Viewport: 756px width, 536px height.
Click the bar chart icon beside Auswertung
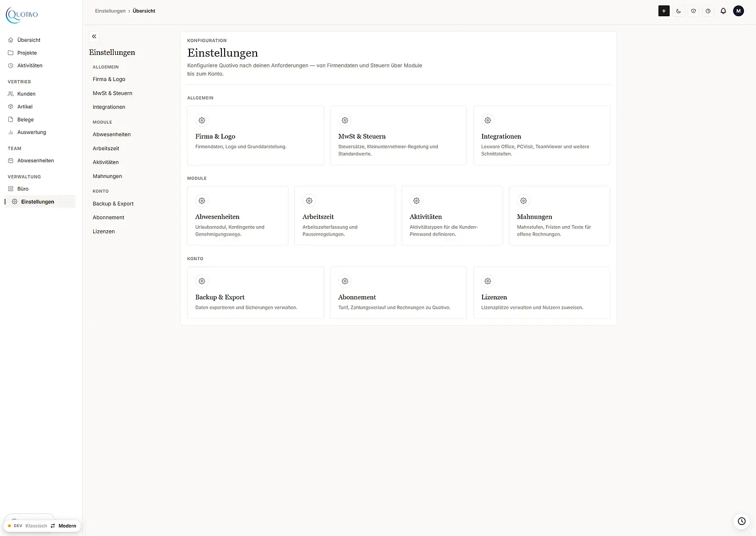[10, 132]
